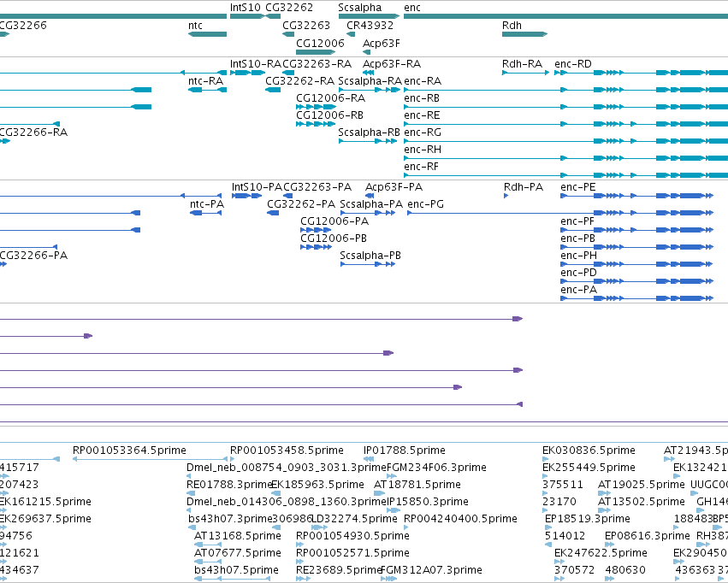Image resolution: width=728 pixels, height=583 pixels.
Task: Select the Acp63F gene label
Action: [382, 43]
